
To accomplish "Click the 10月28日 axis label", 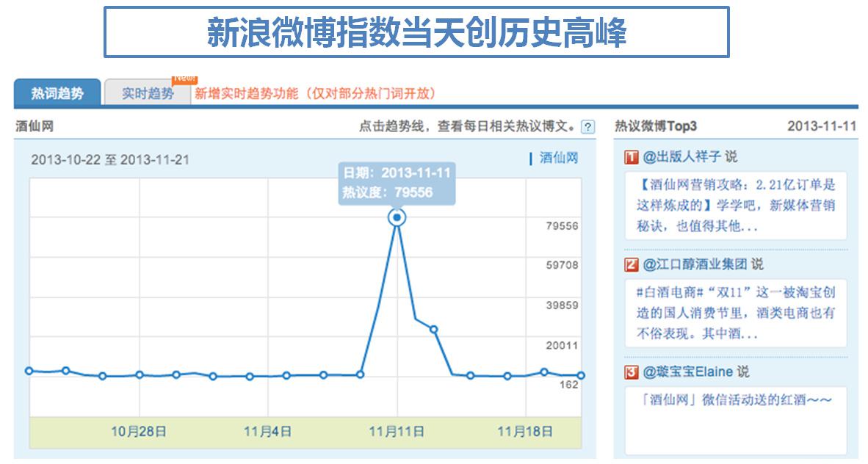I will [139, 432].
